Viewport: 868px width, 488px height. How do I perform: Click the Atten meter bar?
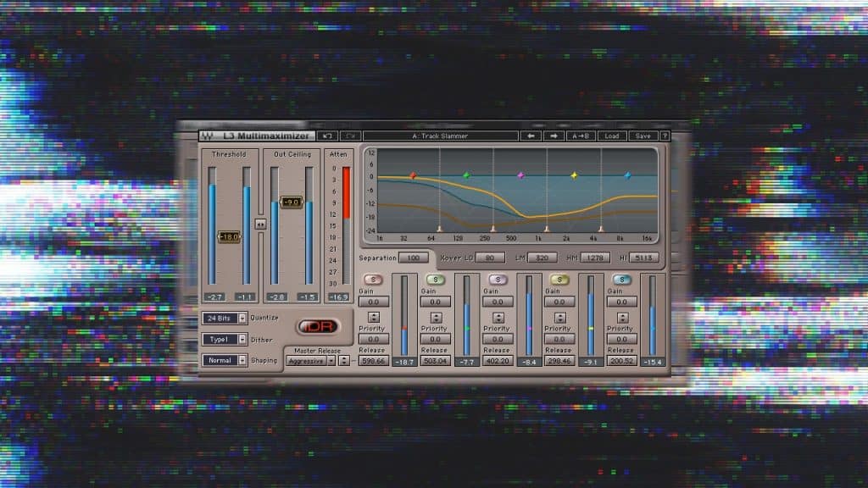(346, 225)
